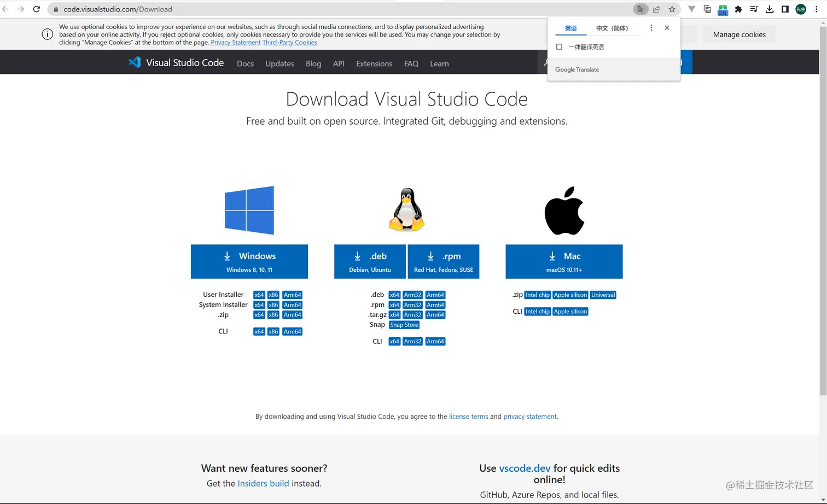Click the media control playlist icon

[x=754, y=9]
